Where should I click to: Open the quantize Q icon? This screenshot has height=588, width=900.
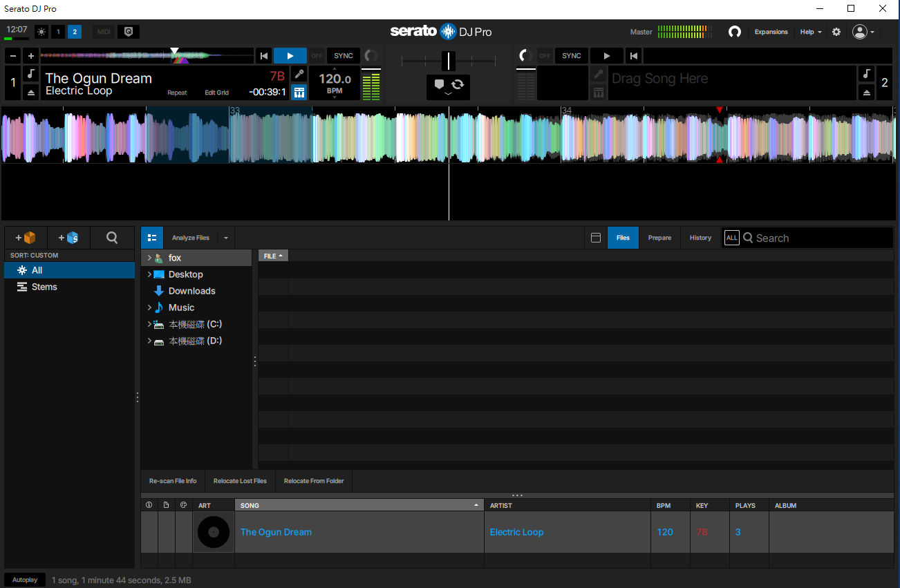[x=128, y=32]
